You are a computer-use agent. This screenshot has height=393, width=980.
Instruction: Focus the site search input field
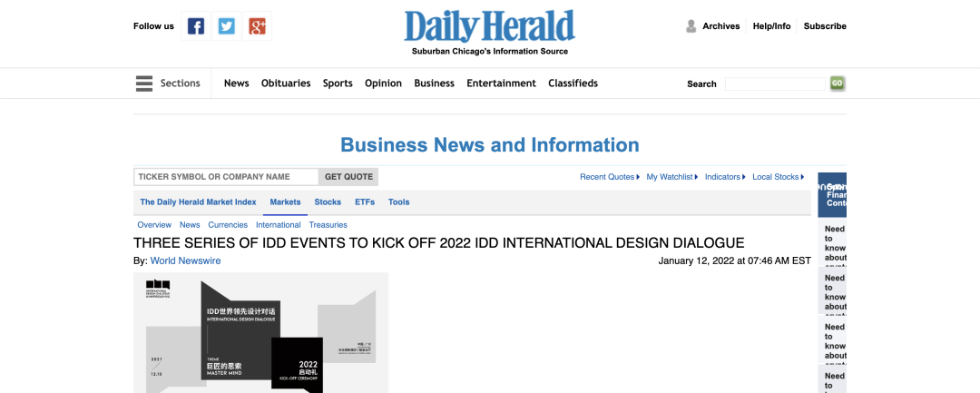(x=775, y=84)
